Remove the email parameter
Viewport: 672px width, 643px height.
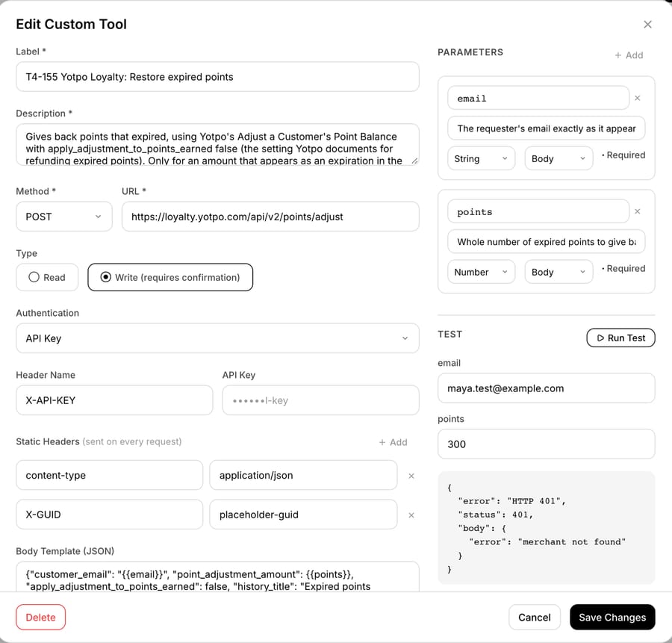pyautogui.click(x=638, y=98)
